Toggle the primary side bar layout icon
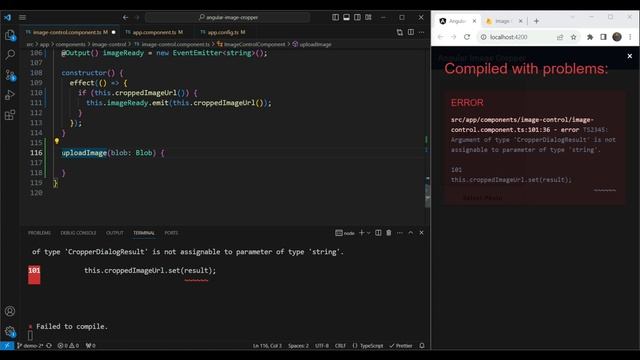Viewport: 640px width, 360px height. point(335,17)
